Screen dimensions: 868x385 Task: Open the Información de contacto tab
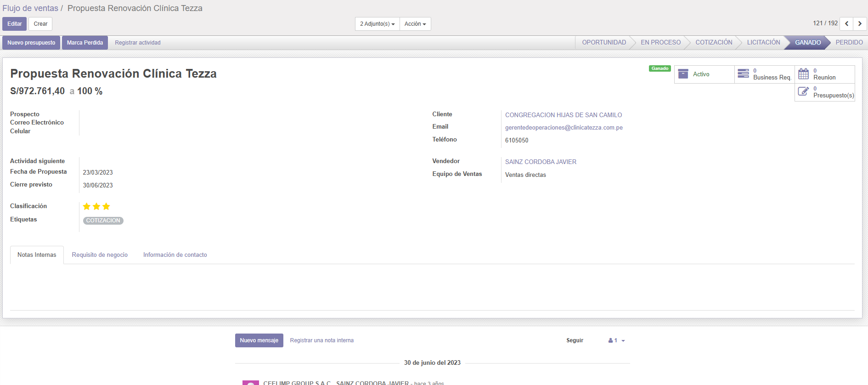[175, 255]
